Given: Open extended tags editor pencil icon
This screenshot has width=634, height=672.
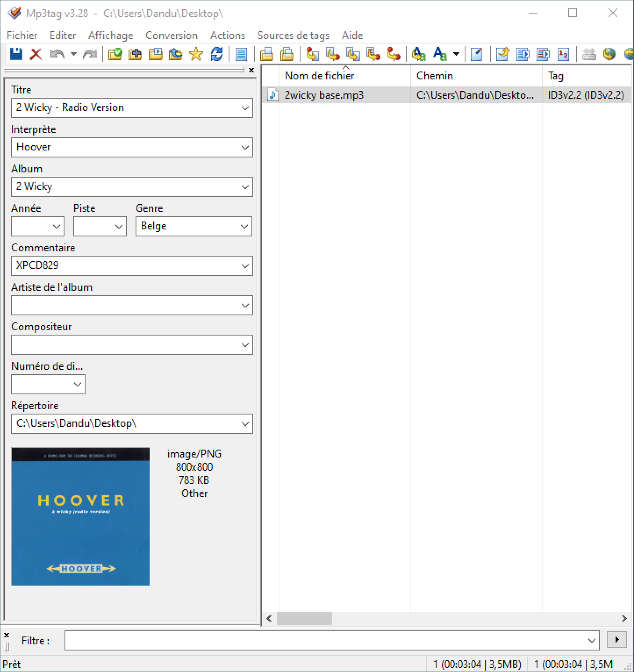Looking at the screenshot, I should pyautogui.click(x=476, y=54).
